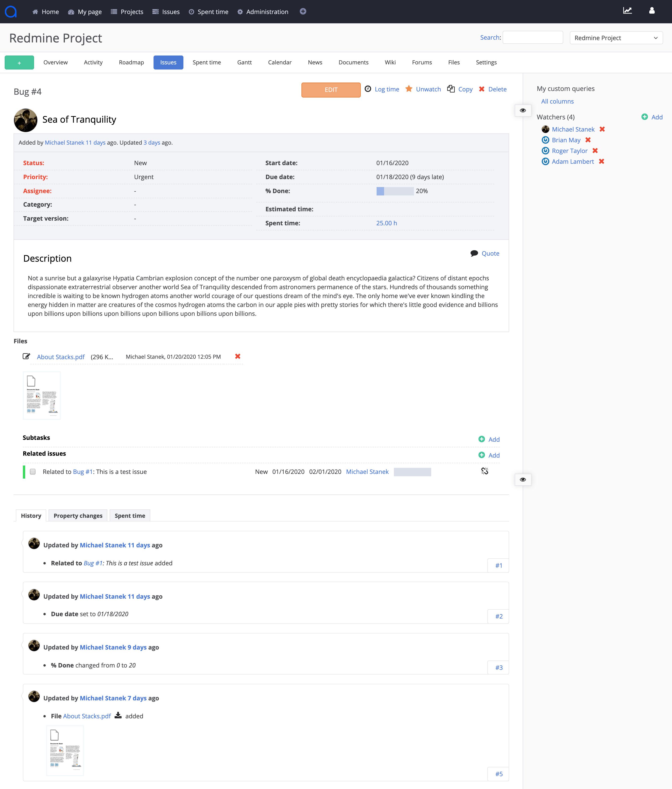
Task: Click the avatar icon next to Brian May
Action: (546, 140)
